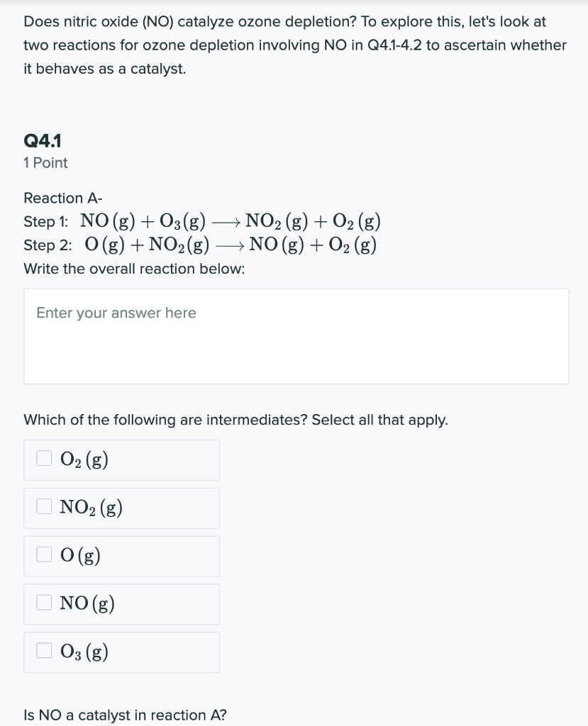This screenshot has width=588, height=726.
Task: Select the O (g) checkbox
Action: 44,554
